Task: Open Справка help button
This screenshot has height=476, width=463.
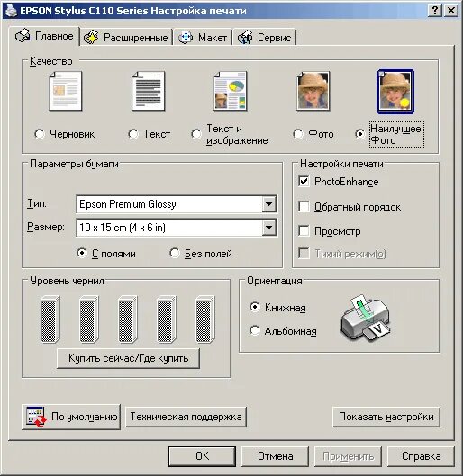Action: [421, 456]
